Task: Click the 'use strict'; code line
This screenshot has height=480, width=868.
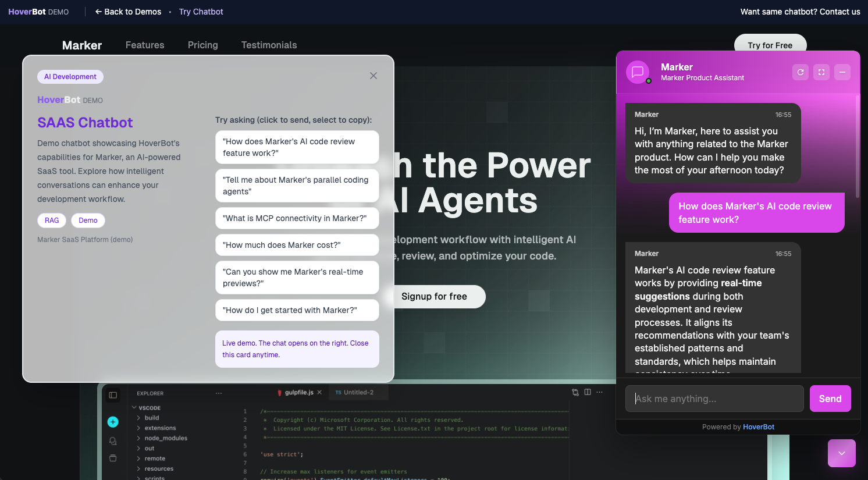Action: [x=282, y=454]
